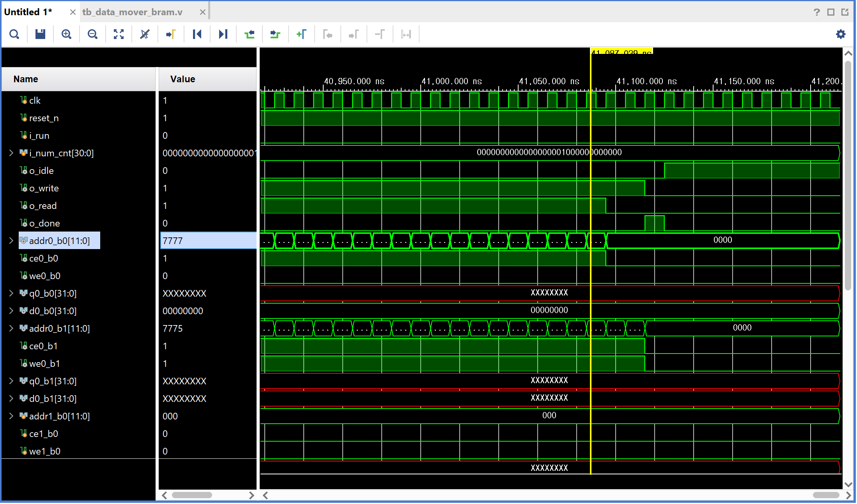This screenshot has width=857, height=504.
Task: Click the 41,000.000 ns ruler mark
Action: tap(452, 81)
